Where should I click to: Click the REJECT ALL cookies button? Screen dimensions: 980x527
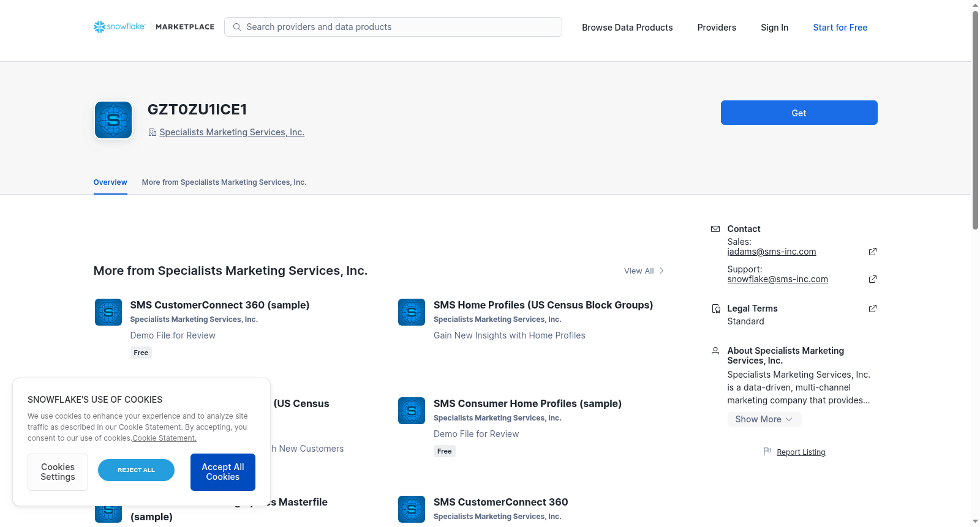pos(136,470)
